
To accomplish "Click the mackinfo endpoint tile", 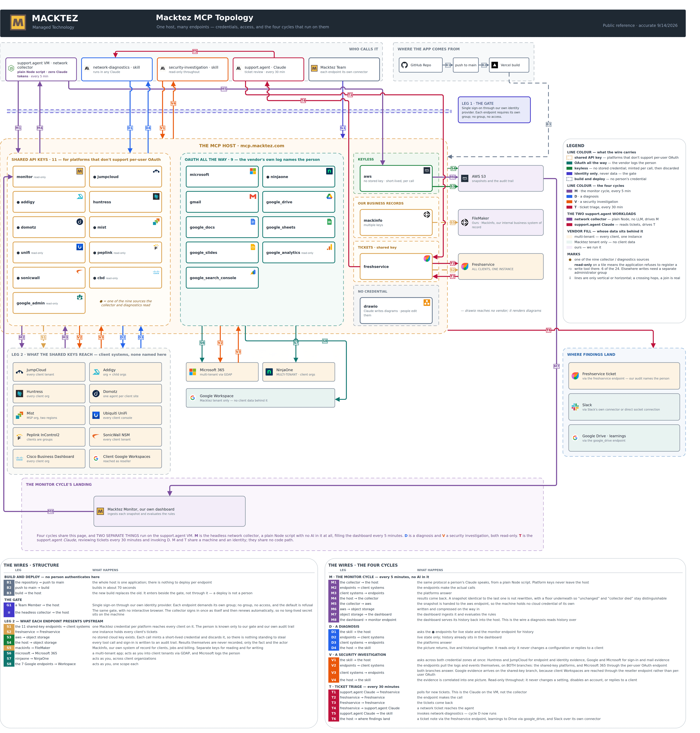I will coord(396,223).
